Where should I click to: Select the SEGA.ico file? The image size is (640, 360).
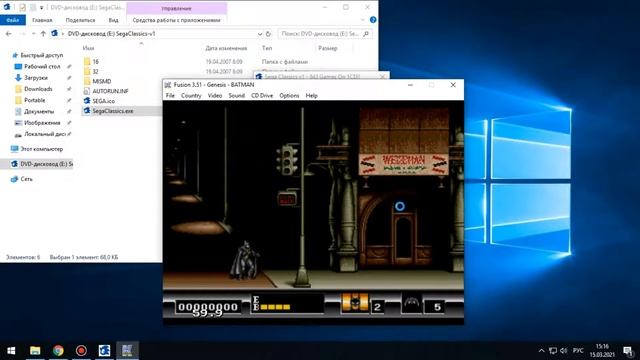pos(103,101)
